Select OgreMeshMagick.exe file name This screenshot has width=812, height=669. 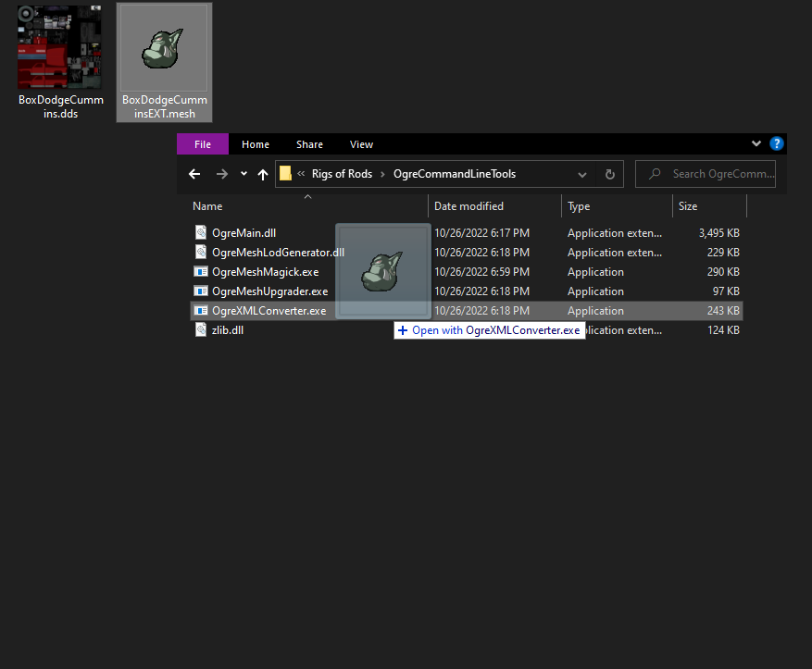265,272
